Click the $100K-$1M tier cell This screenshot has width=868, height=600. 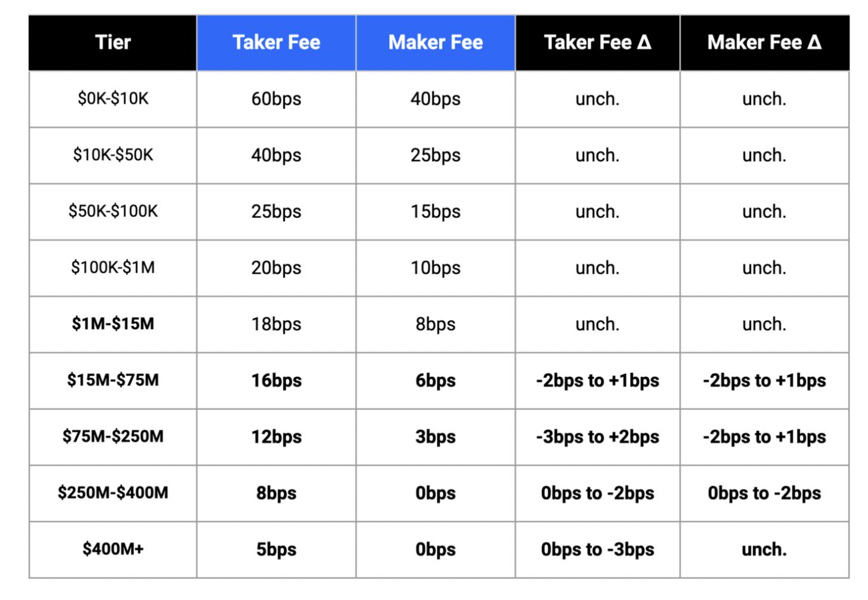113,268
